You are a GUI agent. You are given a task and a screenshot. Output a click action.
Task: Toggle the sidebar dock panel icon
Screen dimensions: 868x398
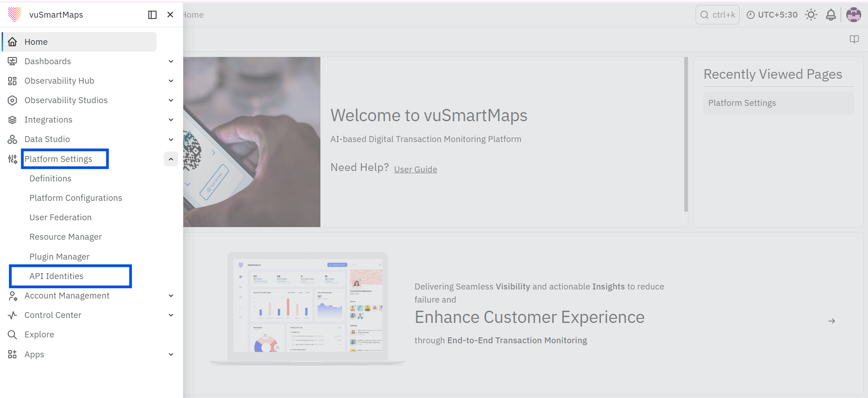(153, 15)
